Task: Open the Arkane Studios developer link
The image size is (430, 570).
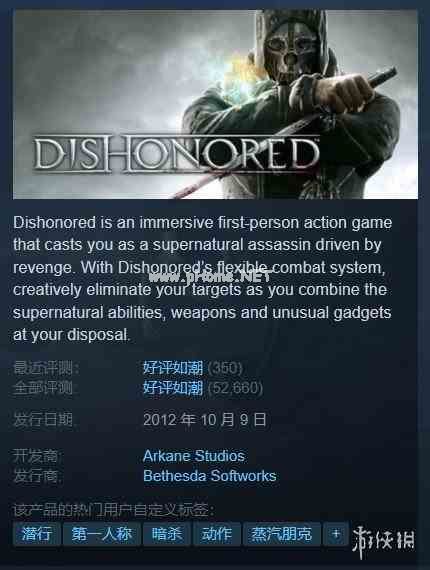Action: [x=194, y=456]
